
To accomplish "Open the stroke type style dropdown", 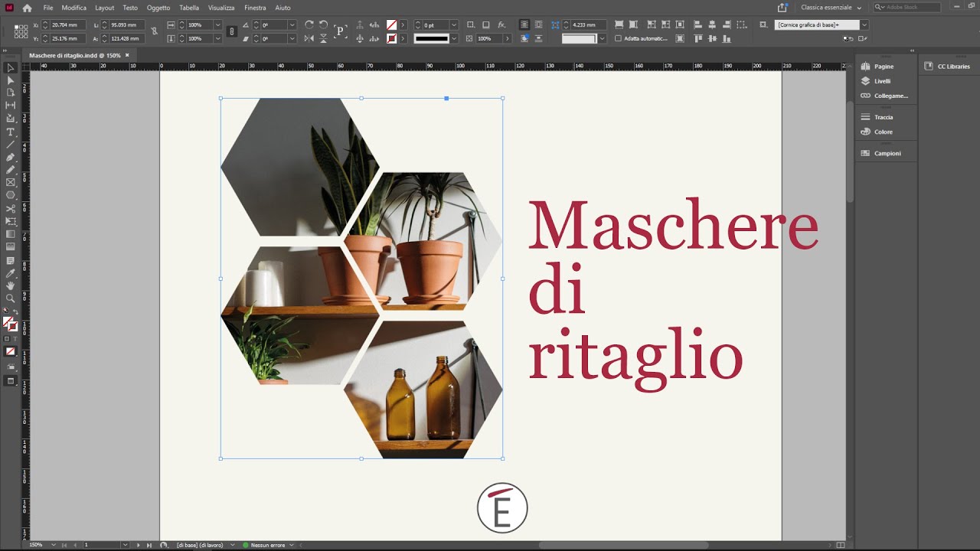I will pyautogui.click(x=454, y=38).
